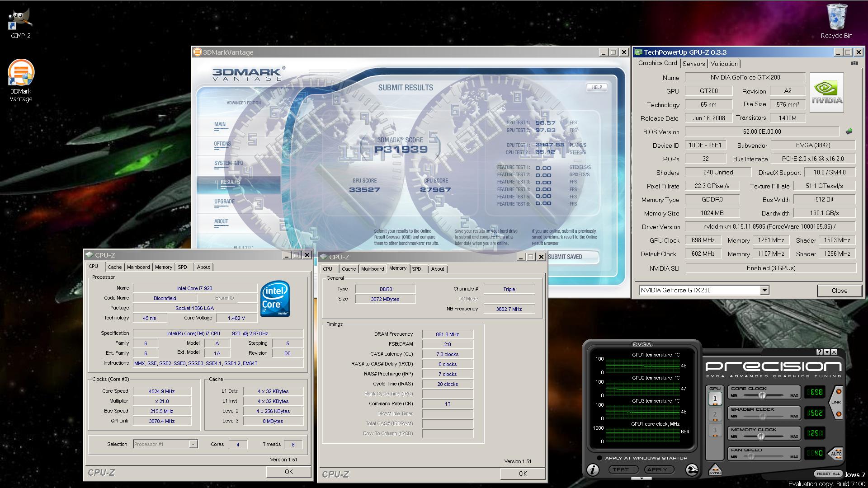868x488 pixels.
Task: Click the Fan Speed slider handle
Action: coord(750,457)
